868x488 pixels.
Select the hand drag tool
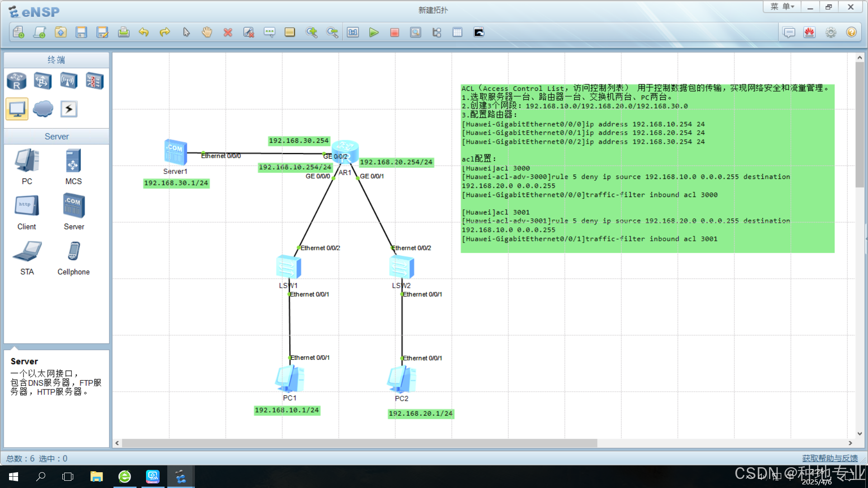click(x=207, y=33)
